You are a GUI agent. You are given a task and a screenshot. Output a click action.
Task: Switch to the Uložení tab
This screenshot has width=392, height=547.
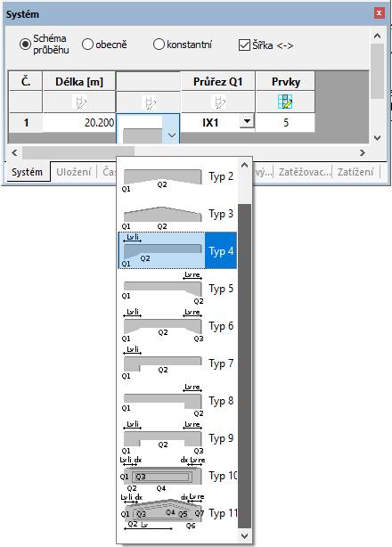[74, 172]
